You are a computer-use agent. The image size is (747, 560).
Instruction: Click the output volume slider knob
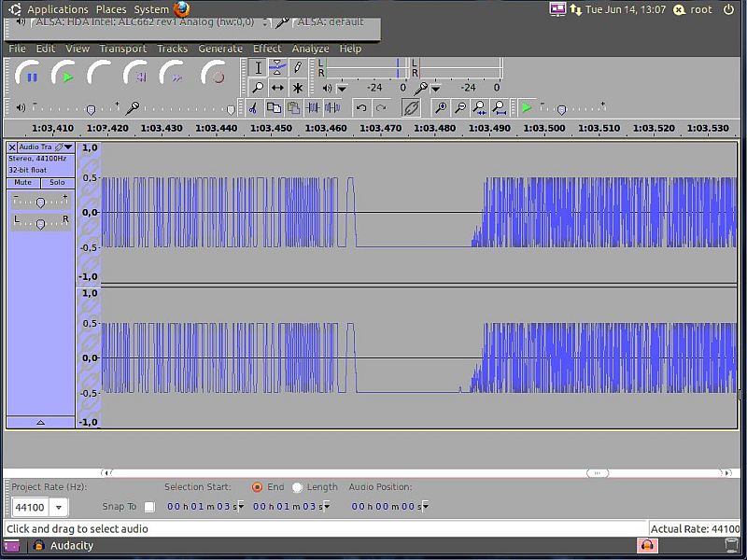click(91, 110)
